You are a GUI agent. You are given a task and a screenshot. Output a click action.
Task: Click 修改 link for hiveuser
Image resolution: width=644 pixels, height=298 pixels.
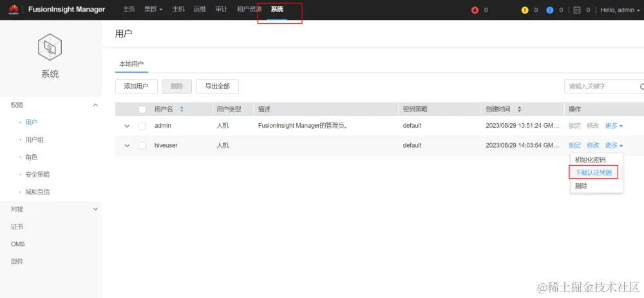point(593,145)
